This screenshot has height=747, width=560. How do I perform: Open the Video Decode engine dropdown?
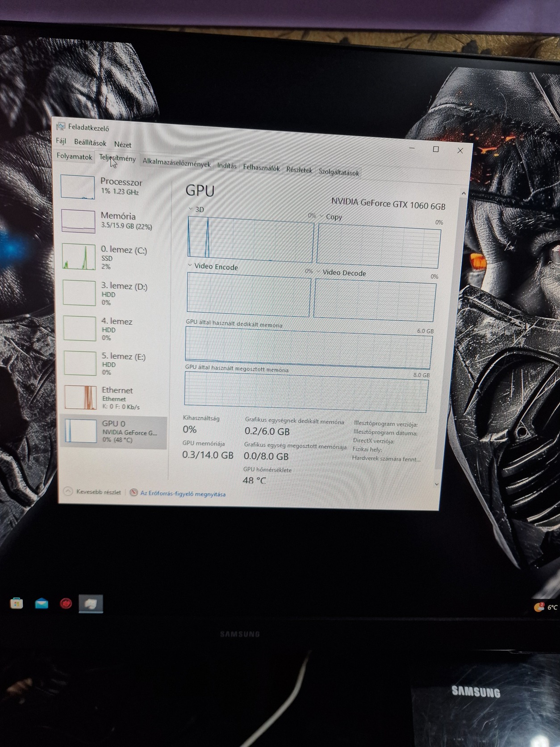point(318,272)
